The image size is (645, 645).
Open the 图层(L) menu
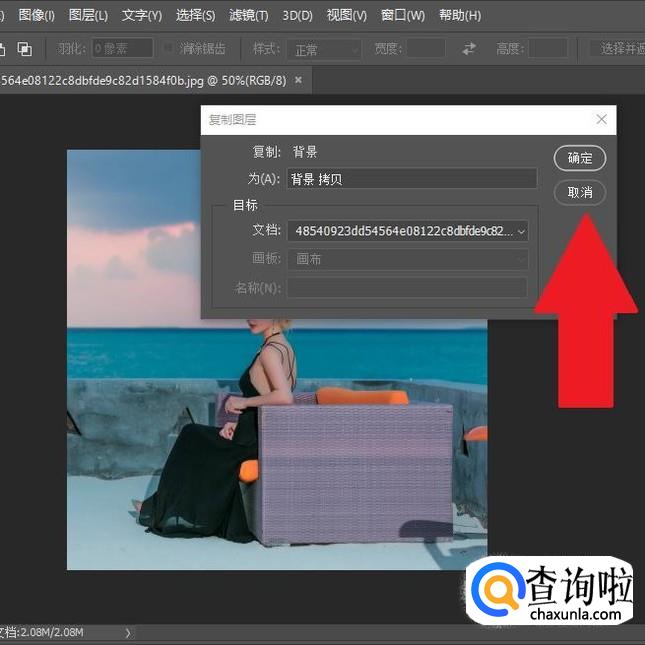coord(88,16)
